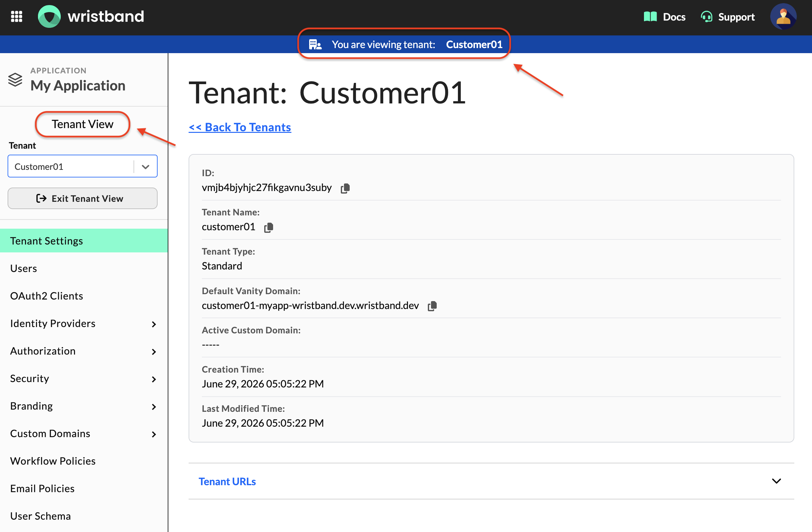812x532 pixels.
Task: Select Tenant Settings in sidebar
Action: coord(84,241)
